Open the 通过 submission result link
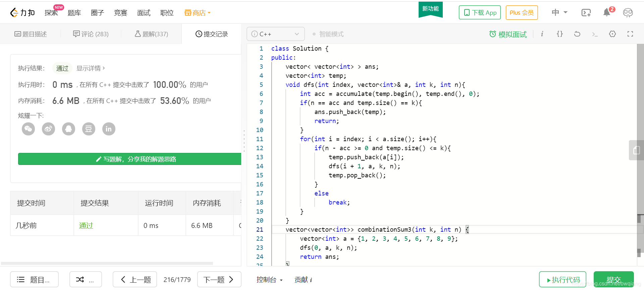 (86, 225)
